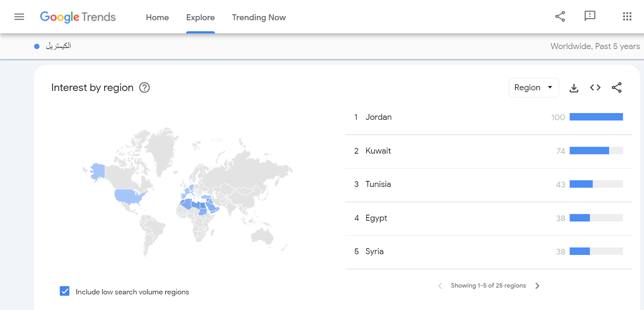Screen dimensions: 644x310
Task: Click the Google Trends logo
Action: click(x=78, y=17)
